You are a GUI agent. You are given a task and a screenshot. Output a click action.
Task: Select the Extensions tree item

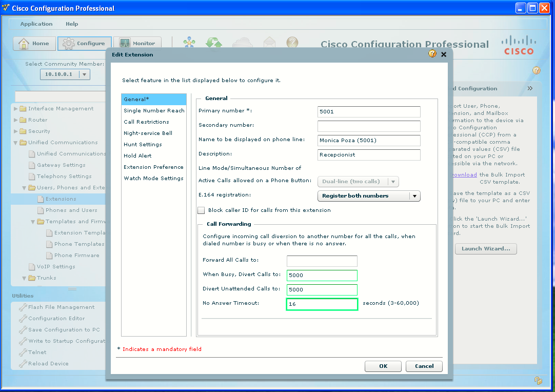tap(61, 199)
